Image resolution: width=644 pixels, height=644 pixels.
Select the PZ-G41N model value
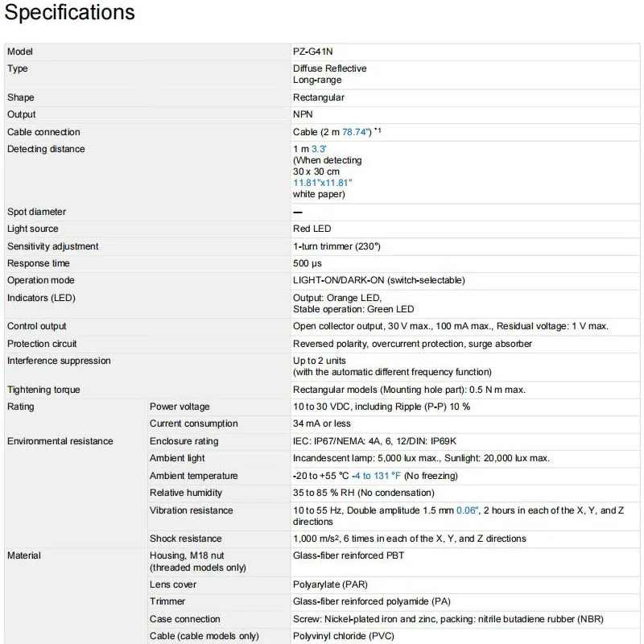(x=313, y=52)
